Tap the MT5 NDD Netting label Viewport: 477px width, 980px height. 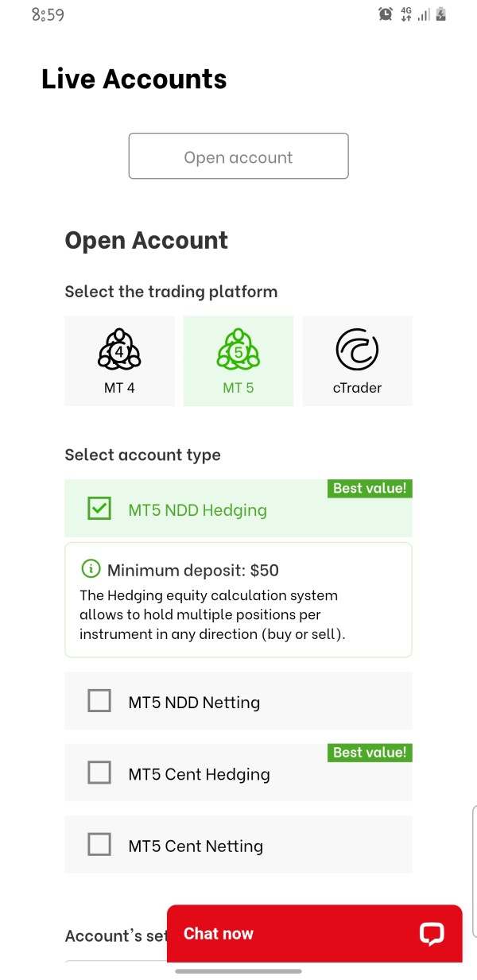194,703
